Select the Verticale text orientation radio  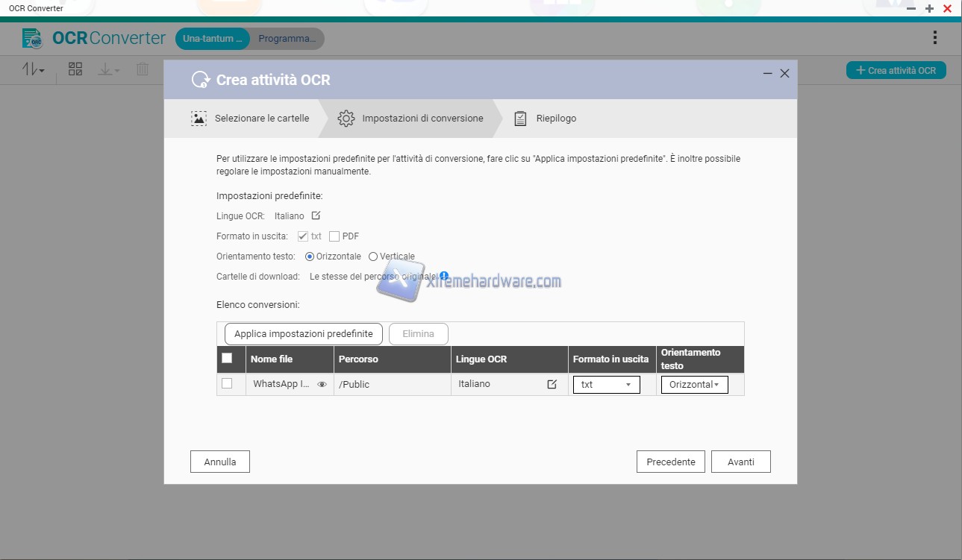click(x=373, y=257)
